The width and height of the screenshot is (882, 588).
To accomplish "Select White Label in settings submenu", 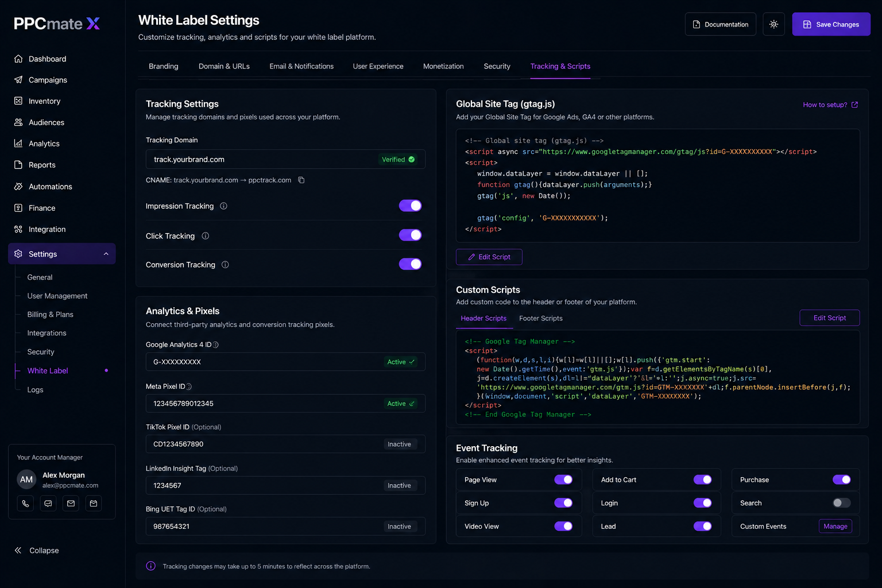I will 48,371.
